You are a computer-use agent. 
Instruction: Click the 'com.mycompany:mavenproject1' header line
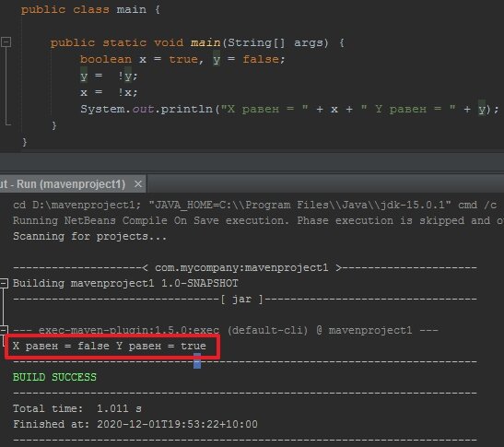pyautogui.click(x=245, y=268)
